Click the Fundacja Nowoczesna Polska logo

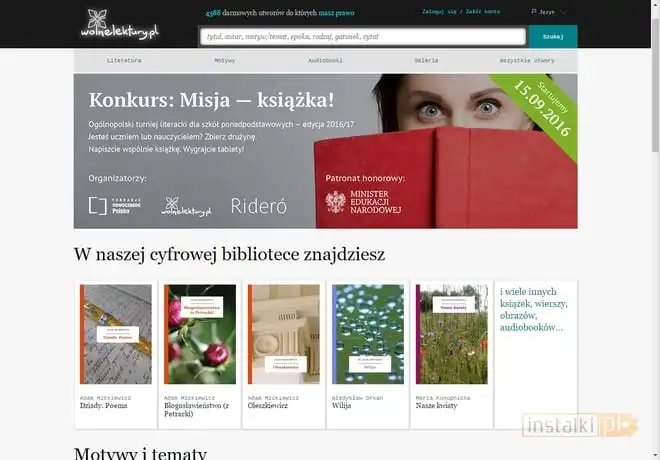pos(115,206)
